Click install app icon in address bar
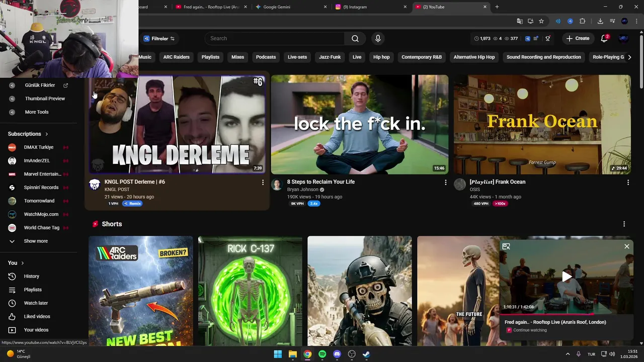Image resolution: width=644 pixels, height=362 pixels. tap(530, 21)
